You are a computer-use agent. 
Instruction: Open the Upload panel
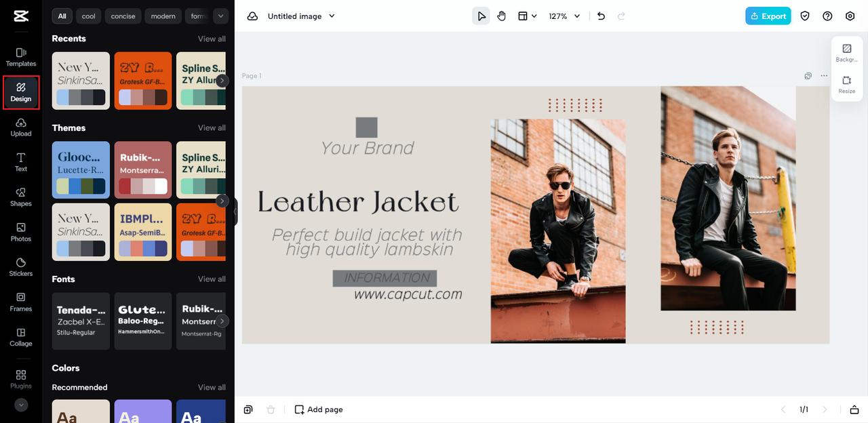21,127
